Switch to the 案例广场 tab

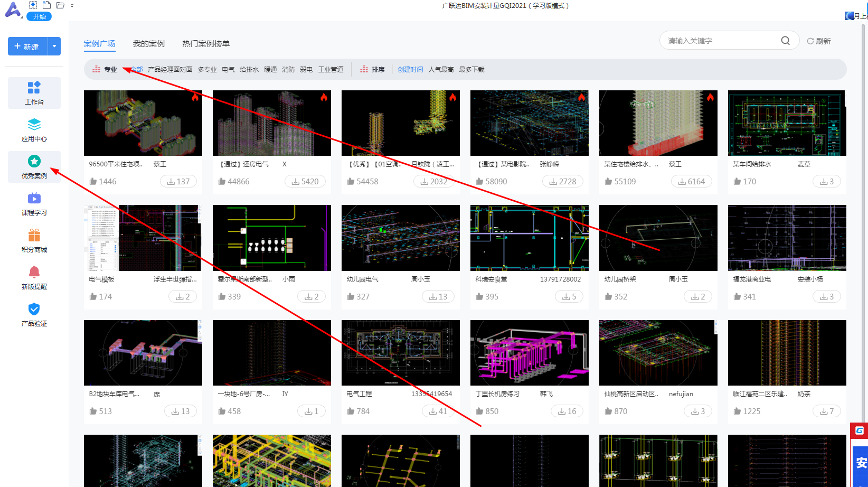[99, 44]
